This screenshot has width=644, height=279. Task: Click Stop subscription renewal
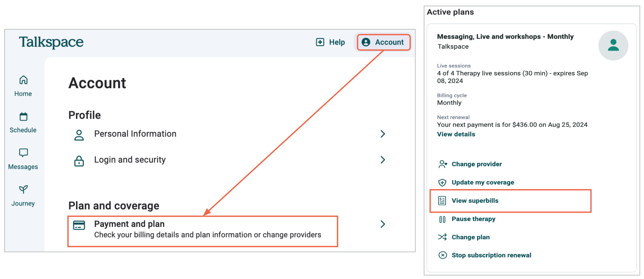(x=491, y=255)
